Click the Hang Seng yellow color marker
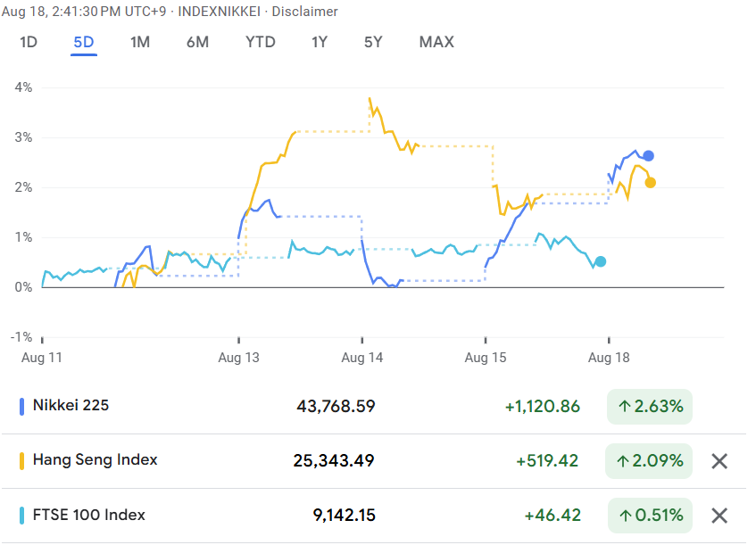The height and width of the screenshot is (545, 756). coord(21,461)
